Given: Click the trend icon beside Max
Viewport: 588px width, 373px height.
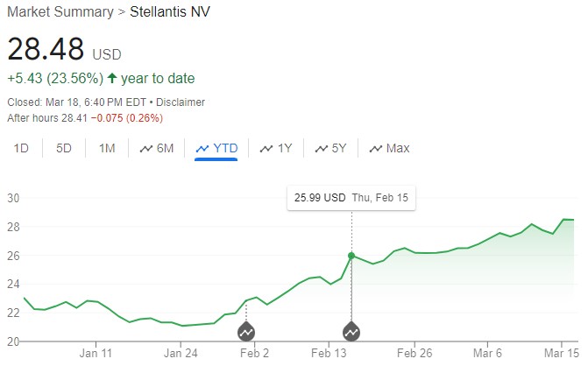Looking at the screenshot, I should click(x=376, y=149).
